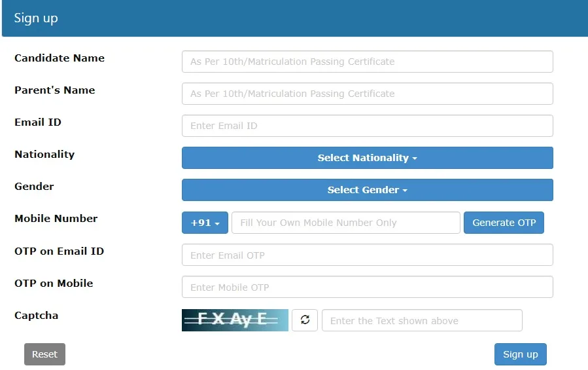588x370 pixels.
Task: Click the blue Sign up button
Action: tap(520, 354)
